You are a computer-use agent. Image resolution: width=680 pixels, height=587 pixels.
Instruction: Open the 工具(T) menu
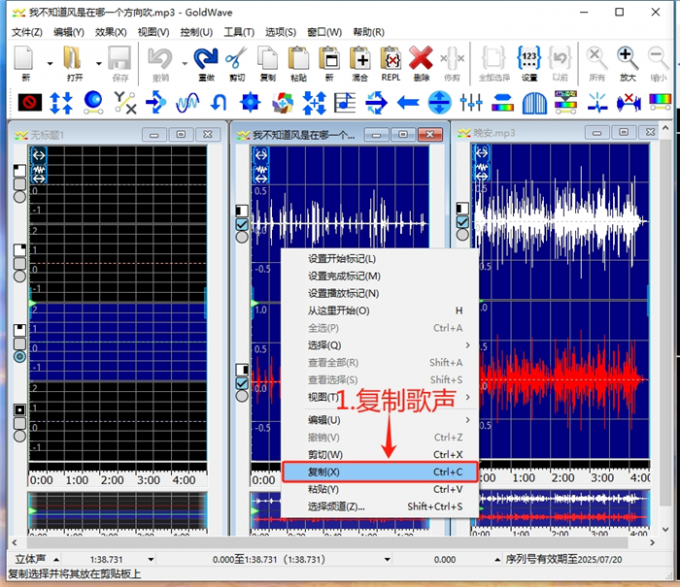[239, 32]
